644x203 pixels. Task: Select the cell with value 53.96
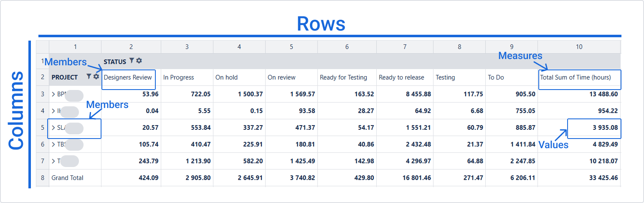point(131,94)
